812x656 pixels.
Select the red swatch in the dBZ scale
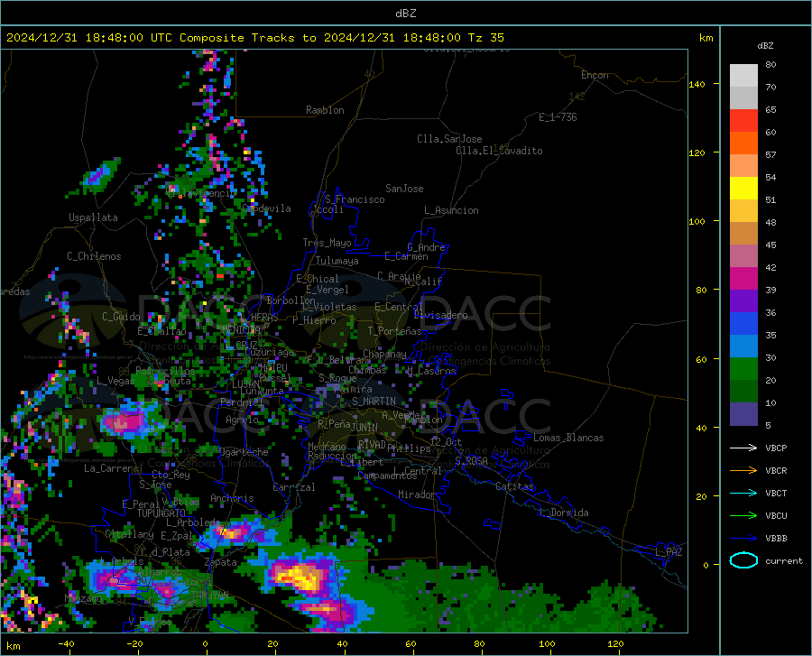pos(743,121)
